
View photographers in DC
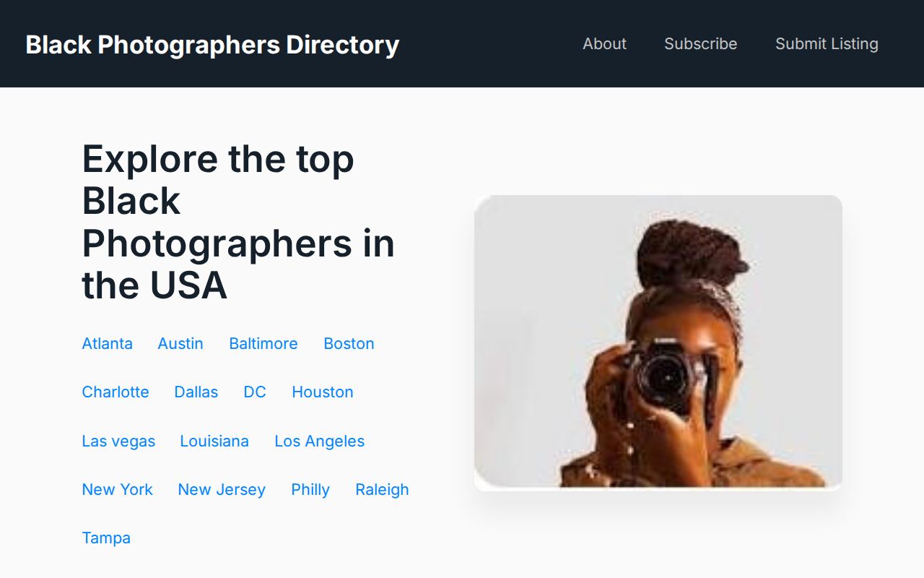(x=254, y=392)
